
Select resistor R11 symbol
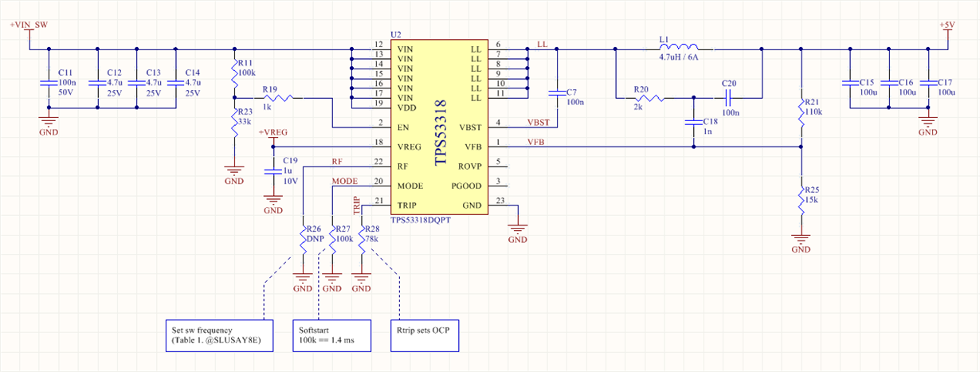235,72
